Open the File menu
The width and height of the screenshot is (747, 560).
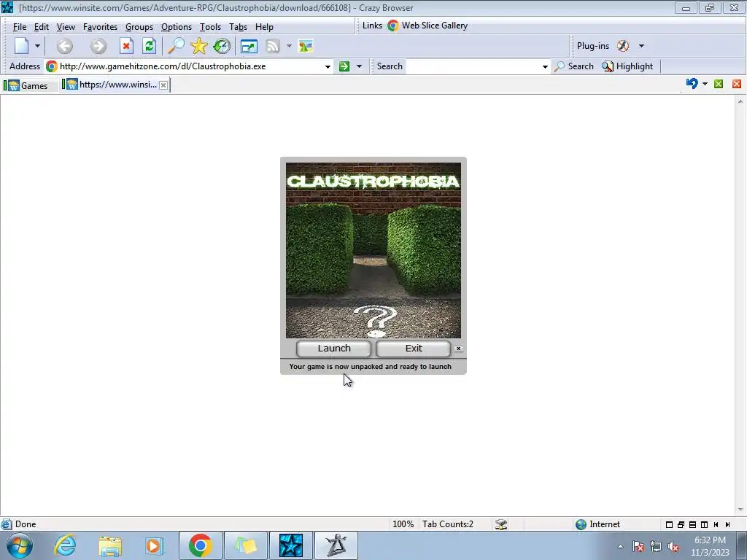tap(19, 27)
